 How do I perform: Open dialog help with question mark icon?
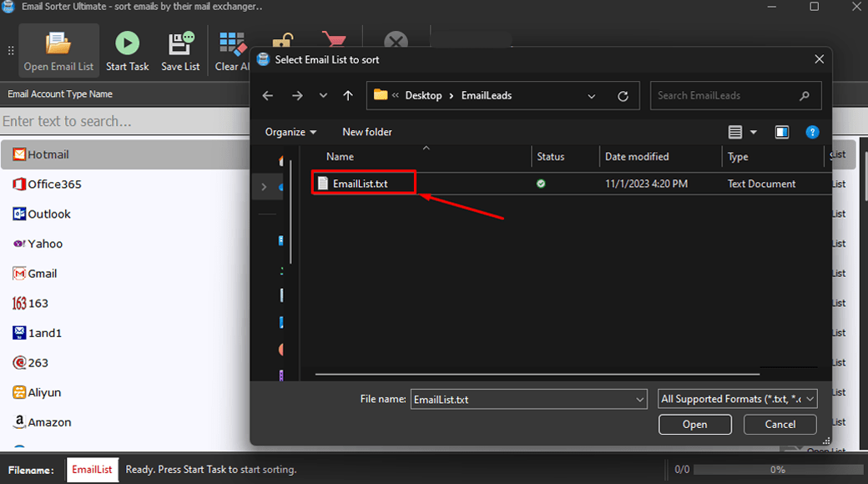(812, 132)
